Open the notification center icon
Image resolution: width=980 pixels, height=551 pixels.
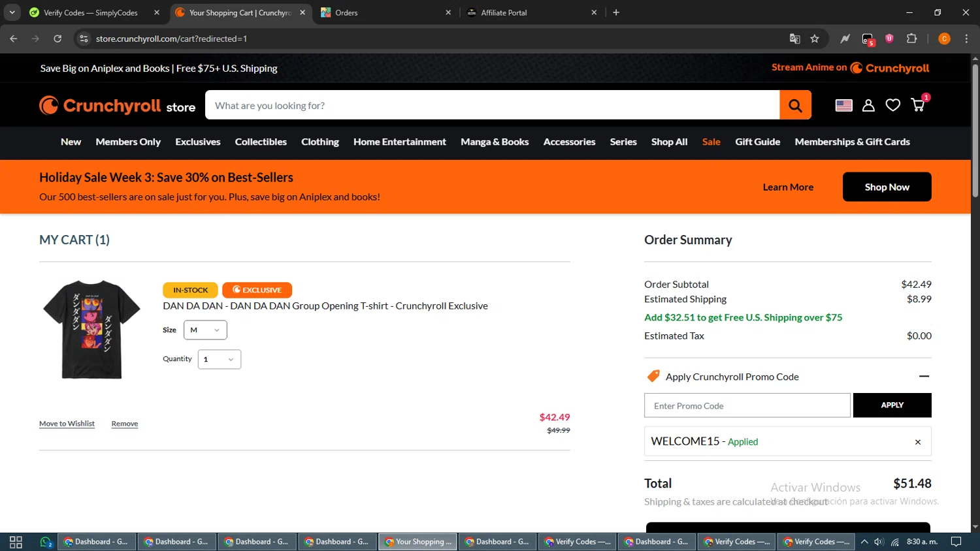[956, 542]
